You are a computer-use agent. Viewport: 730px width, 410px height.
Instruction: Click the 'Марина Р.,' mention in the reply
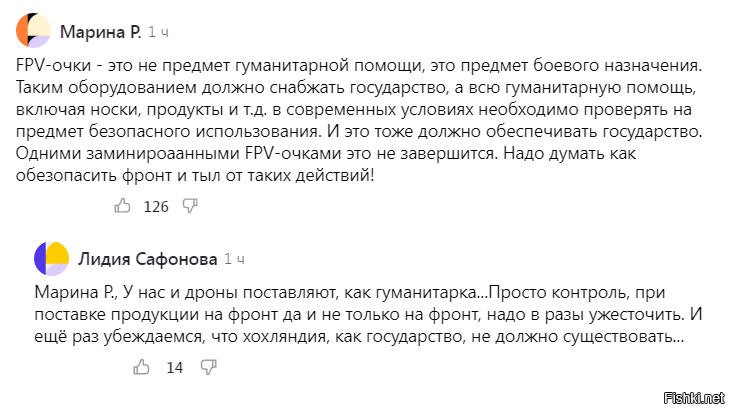pyautogui.click(x=77, y=293)
